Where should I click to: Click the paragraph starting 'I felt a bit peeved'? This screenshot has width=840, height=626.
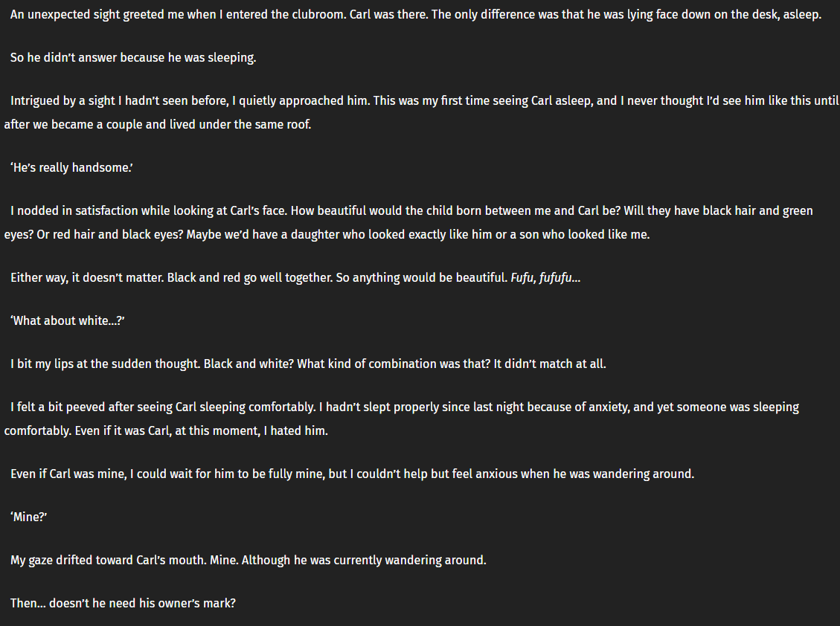click(x=402, y=419)
